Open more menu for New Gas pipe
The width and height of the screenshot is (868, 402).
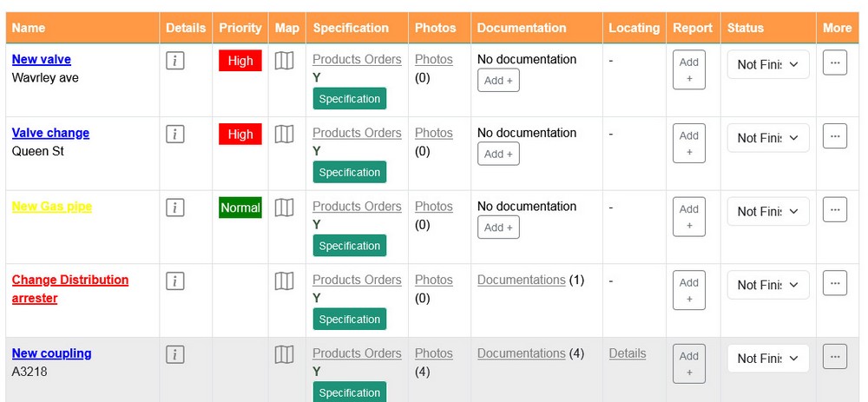tap(835, 210)
